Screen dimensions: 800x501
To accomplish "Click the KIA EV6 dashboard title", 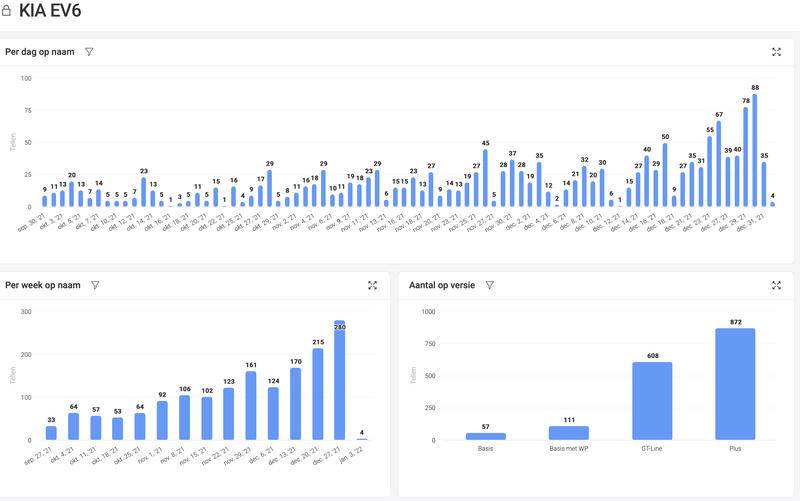I will click(x=50, y=10).
